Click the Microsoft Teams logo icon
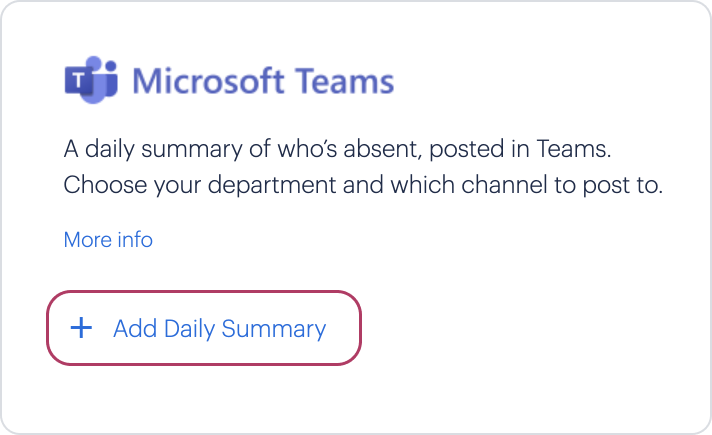The width and height of the screenshot is (712, 435). pyautogui.click(x=91, y=80)
